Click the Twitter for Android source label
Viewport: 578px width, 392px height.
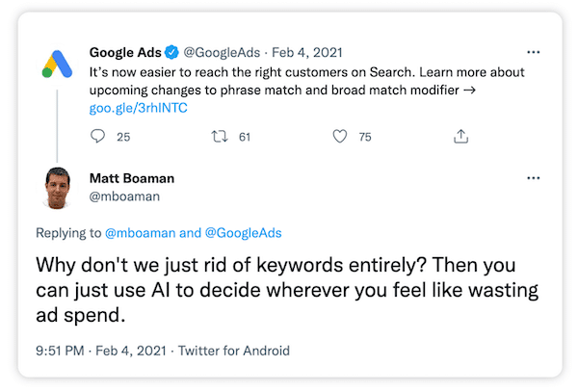pyautogui.click(x=229, y=351)
